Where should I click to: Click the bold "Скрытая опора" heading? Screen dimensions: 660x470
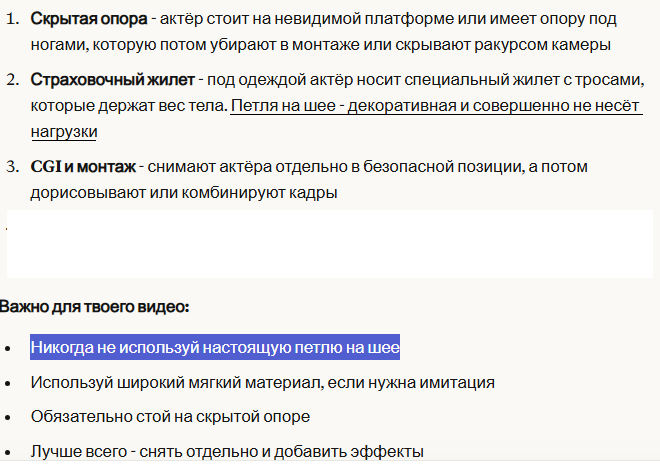(x=89, y=19)
